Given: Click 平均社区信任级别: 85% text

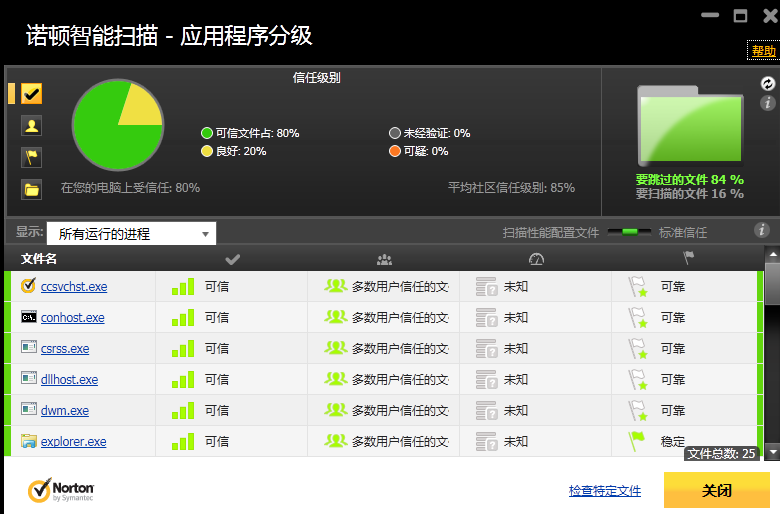Looking at the screenshot, I should pyautogui.click(x=511, y=188).
